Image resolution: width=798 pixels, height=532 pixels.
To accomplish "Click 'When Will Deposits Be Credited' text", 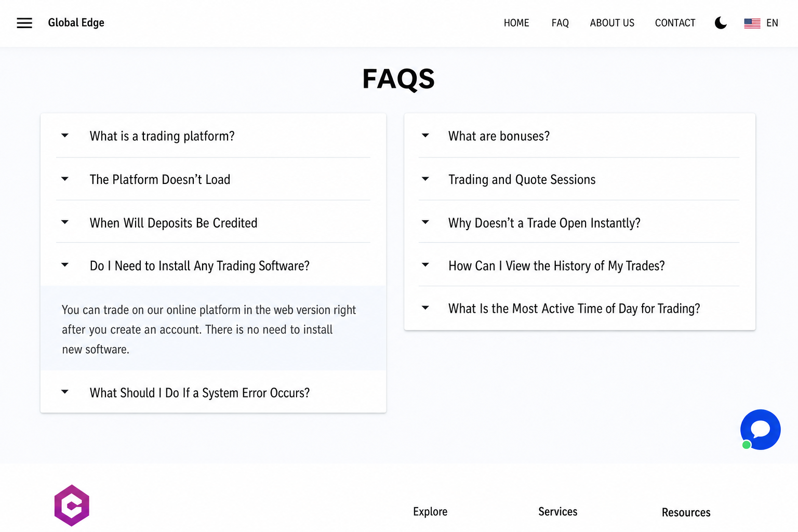I will [x=174, y=223].
